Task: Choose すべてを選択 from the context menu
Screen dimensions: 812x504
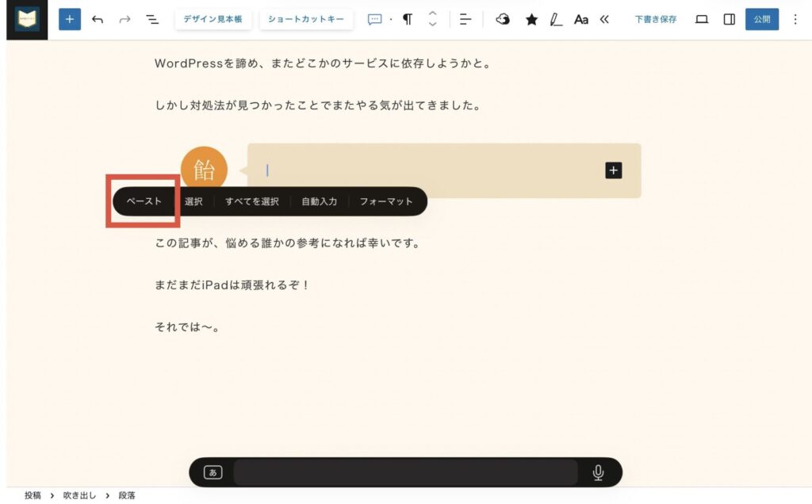Action: coord(252,201)
